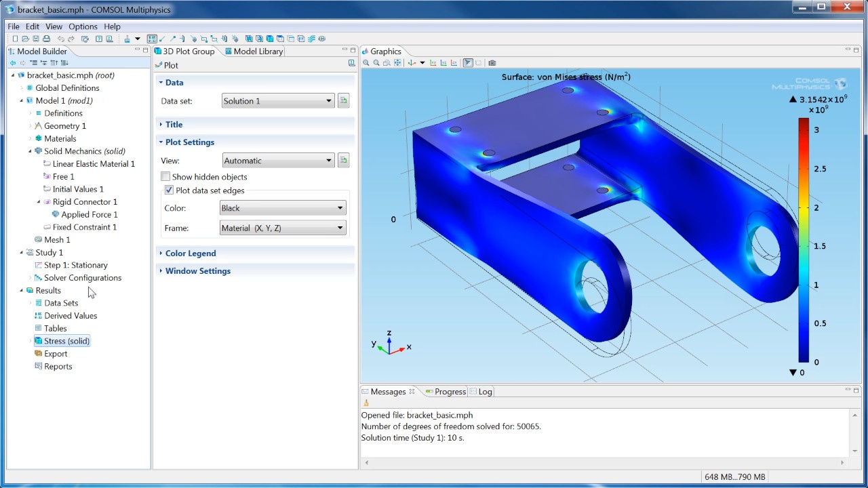Open the View dropdown showing Automatic
This screenshot has height=488, width=868.
[x=278, y=161]
